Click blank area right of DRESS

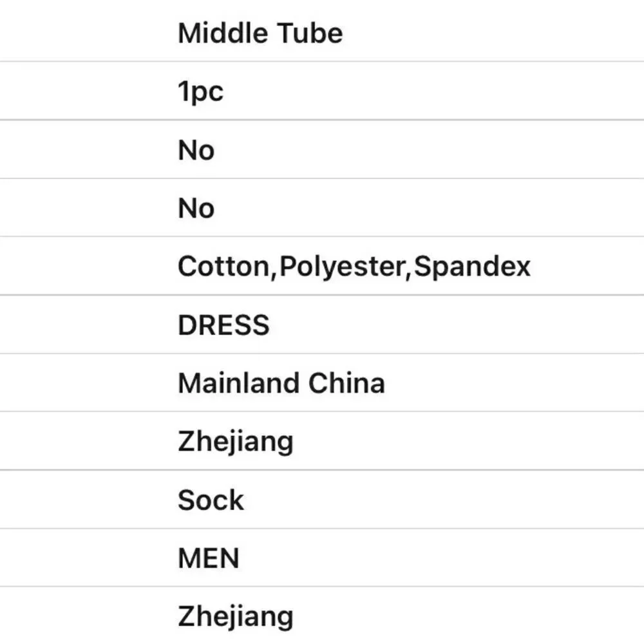point(456,325)
